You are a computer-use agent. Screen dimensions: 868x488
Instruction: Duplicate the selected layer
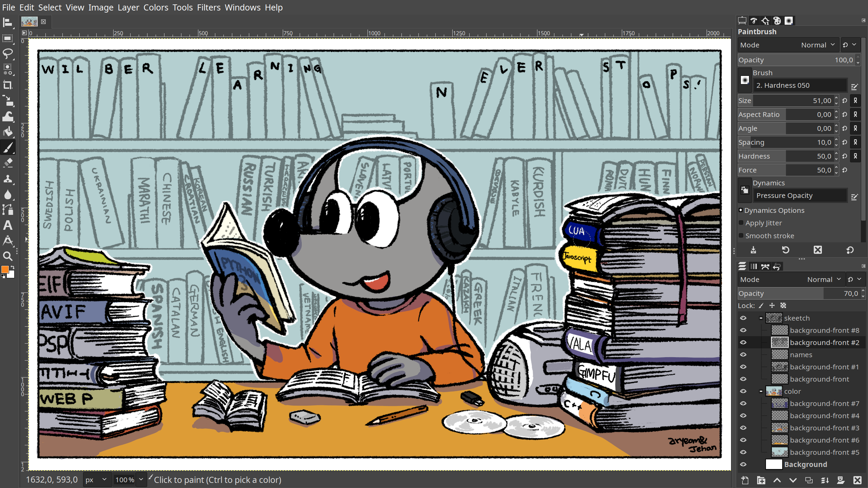[x=809, y=480]
